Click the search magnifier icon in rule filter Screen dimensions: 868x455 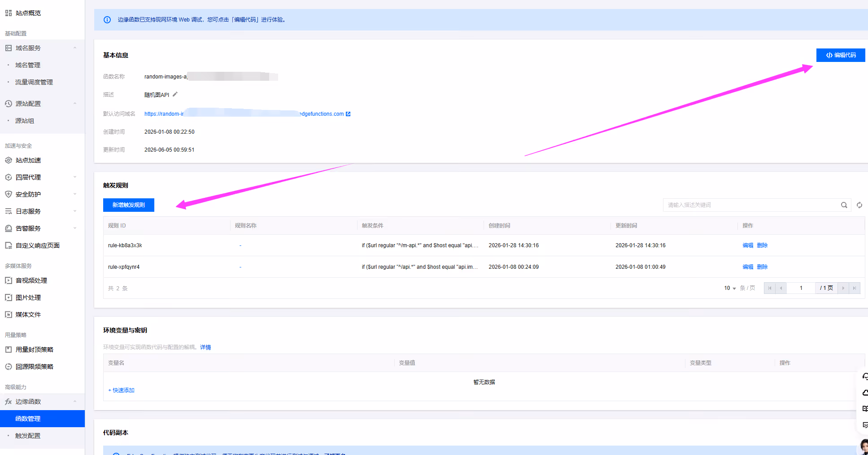coord(844,205)
